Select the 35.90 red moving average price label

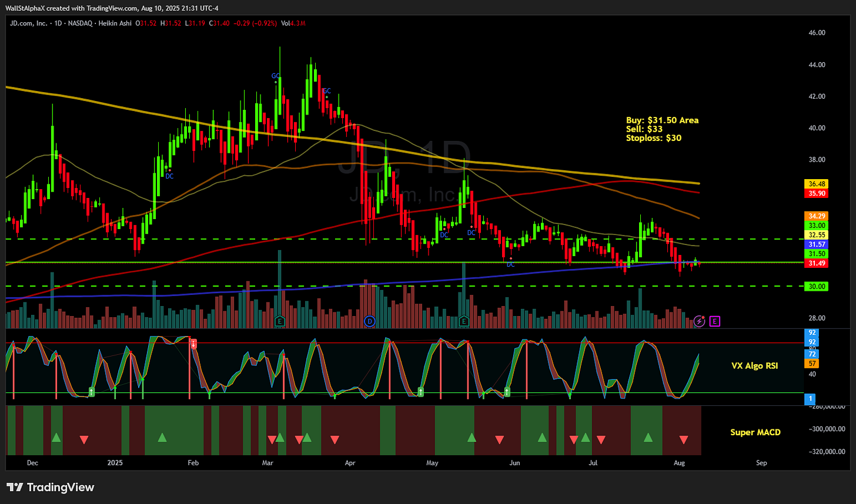click(x=815, y=193)
